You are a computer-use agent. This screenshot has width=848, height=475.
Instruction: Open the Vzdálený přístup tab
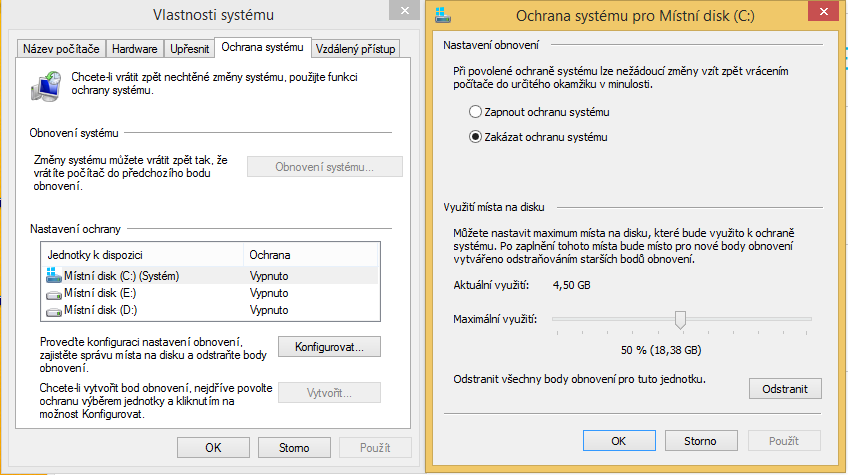tap(355, 48)
